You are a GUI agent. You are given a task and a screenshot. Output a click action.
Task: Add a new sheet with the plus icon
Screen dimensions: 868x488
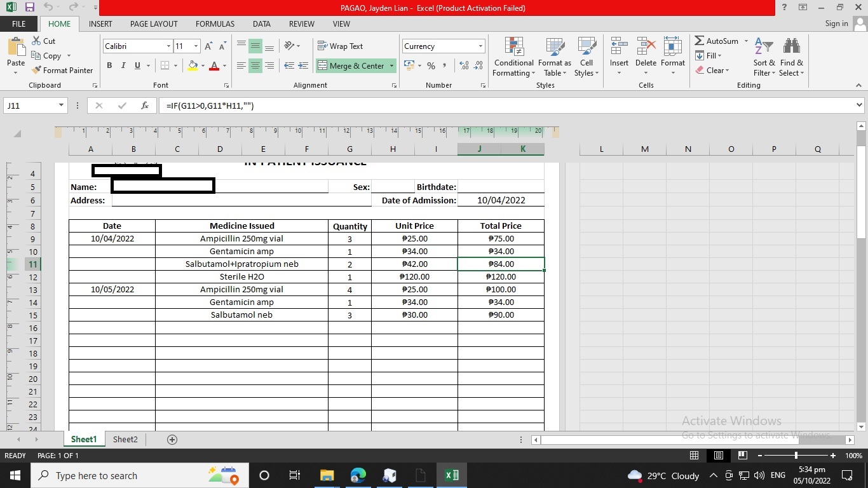coord(172,440)
